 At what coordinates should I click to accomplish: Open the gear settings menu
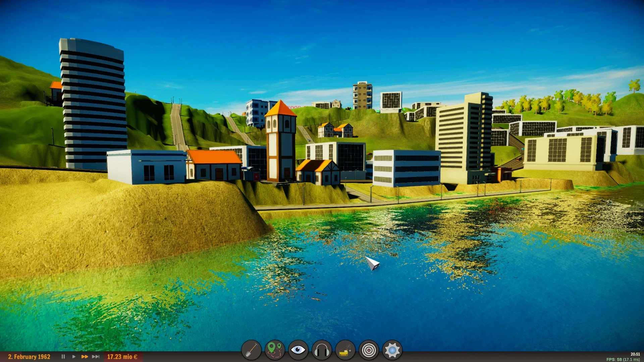click(x=392, y=350)
